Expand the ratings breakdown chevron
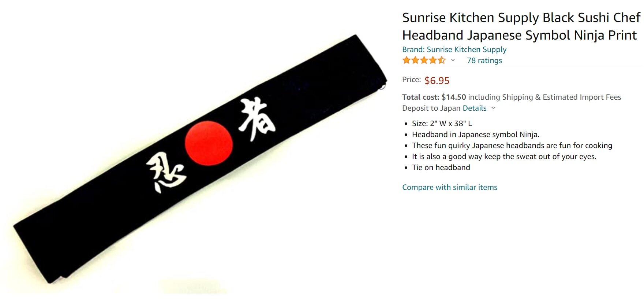The width and height of the screenshot is (644, 302). pyautogui.click(x=453, y=60)
